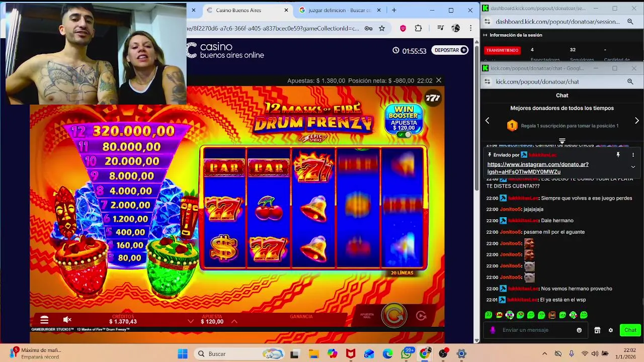Open taskbar weather widget
Screen dimensions: 644x362
pyautogui.click(x=35, y=353)
